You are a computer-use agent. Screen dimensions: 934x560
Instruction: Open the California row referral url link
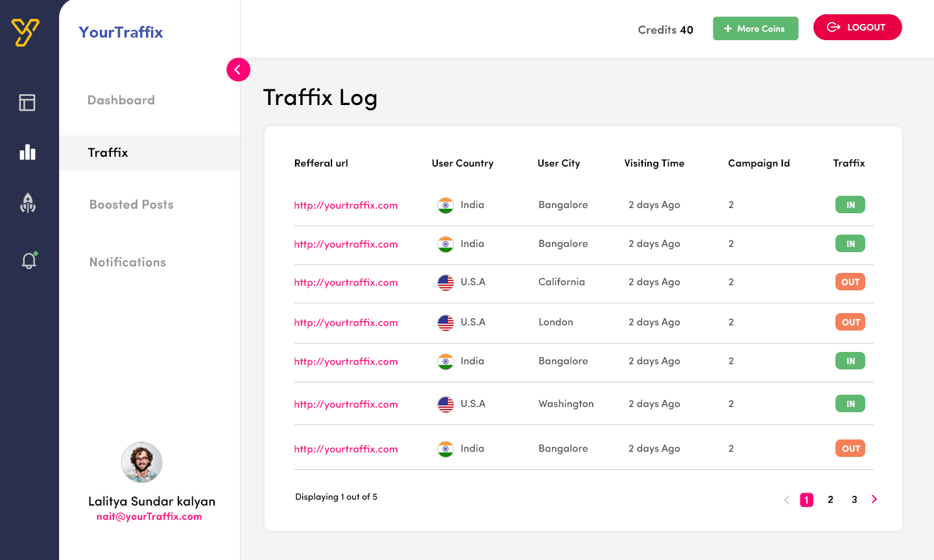[346, 283]
